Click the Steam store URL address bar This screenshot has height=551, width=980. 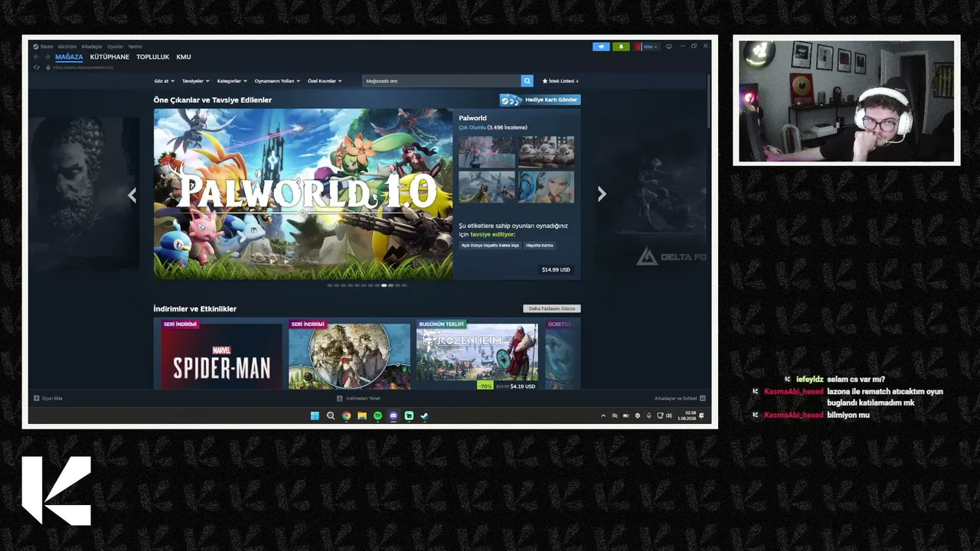[83, 67]
